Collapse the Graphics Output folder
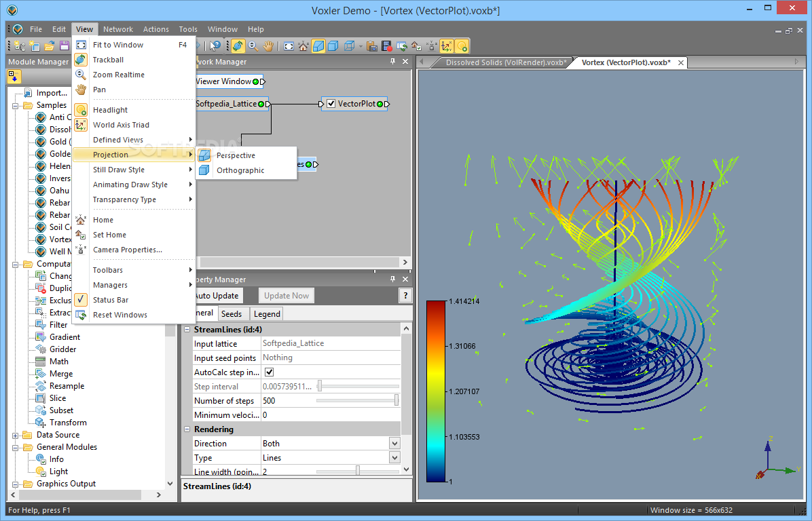812x521 pixels. tap(15, 484)
